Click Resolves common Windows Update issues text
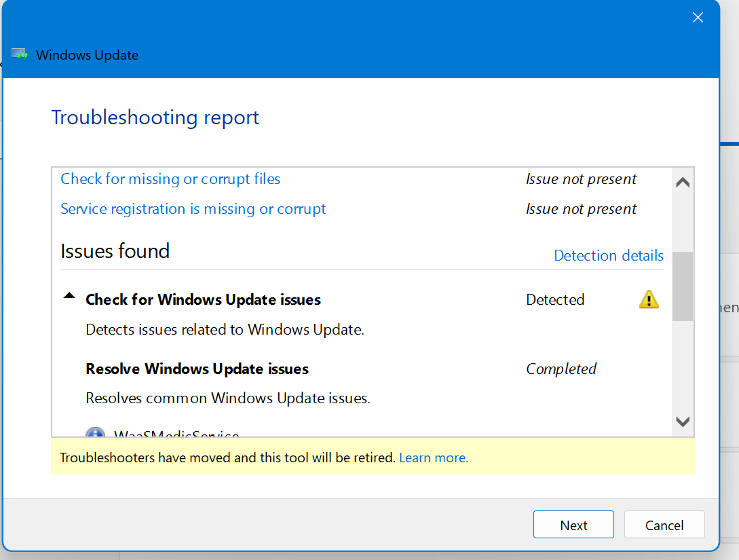This screenshot has width=739, height=560. pyautogui.click(x=228, y=398)
